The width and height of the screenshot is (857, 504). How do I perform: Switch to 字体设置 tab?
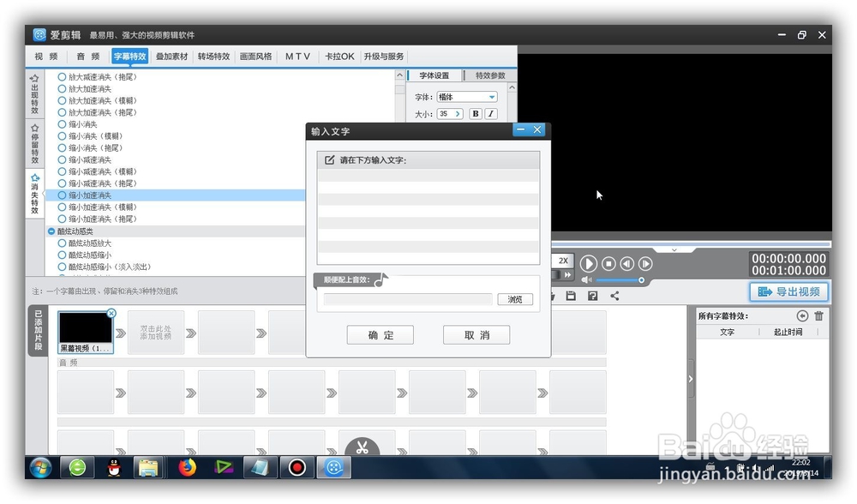pyautogui.click(x=434, y=75)
